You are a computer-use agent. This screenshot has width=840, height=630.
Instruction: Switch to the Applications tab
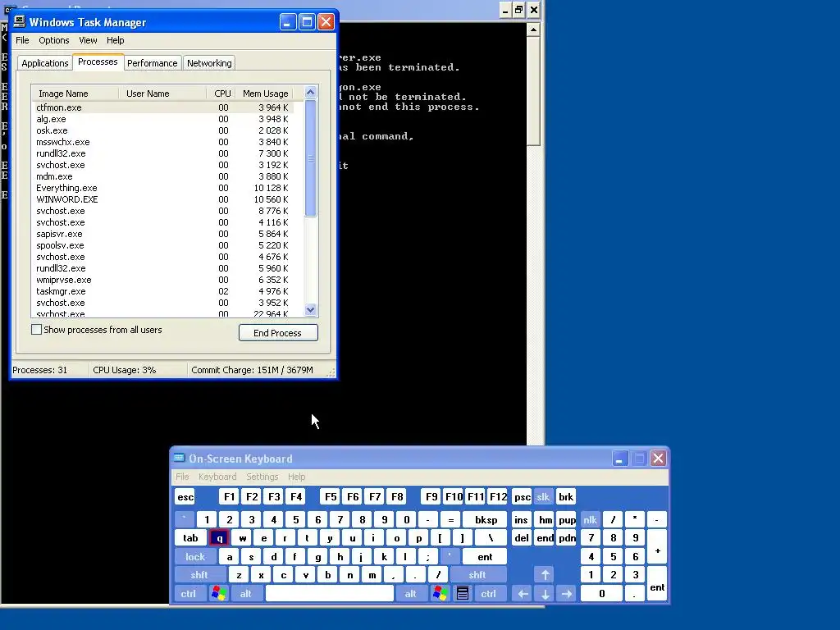coord(45,63)
